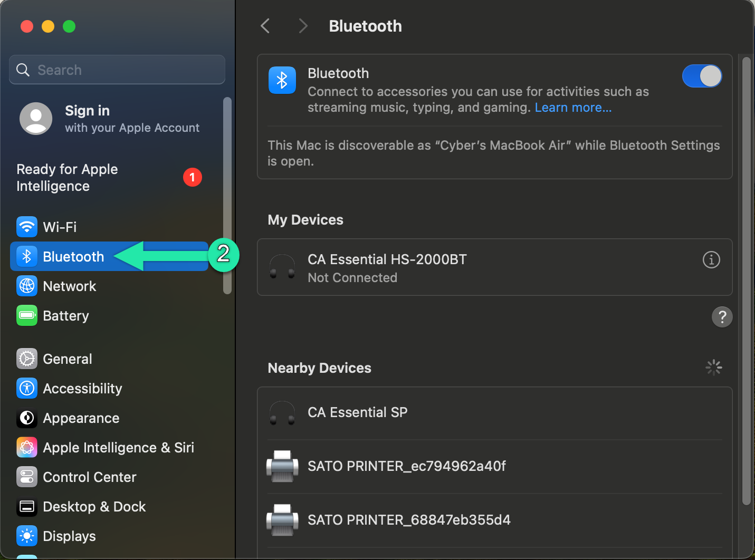The image size is (755, 560).
Task: Click the CA Essential HS-2000BT headphones icon
Action: click(x=282, y=267)
